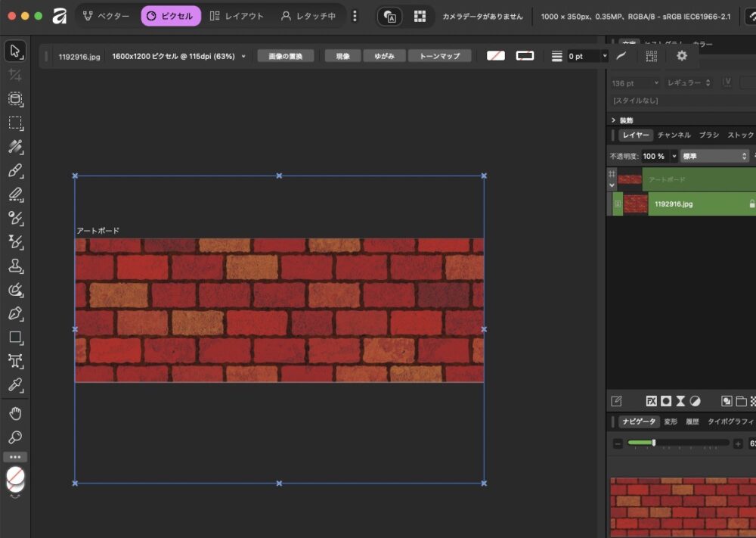Activate the Zoom magnifier tool
This screenshot has height=538, width=756.
click(x=15, y=437)
